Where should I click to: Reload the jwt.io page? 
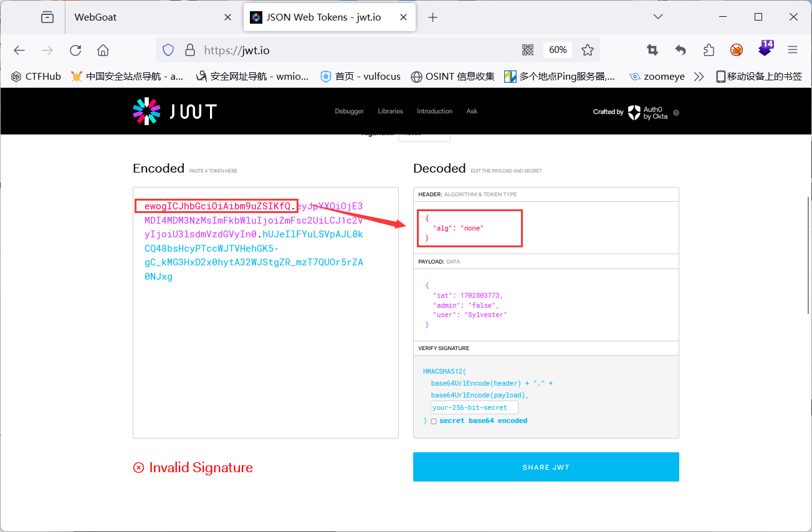[x=75, y=50]
